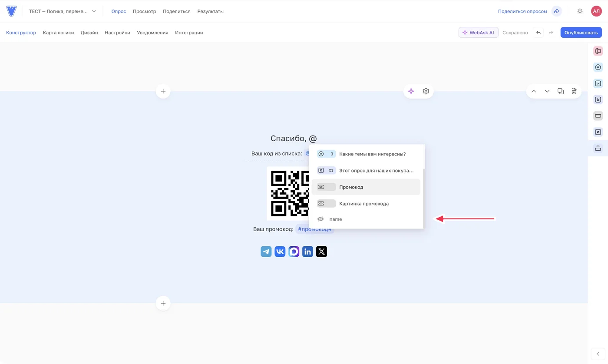Collapse the right sidebar panel
The height and width of the screenshot is (364, 608).
[x=598, y=354]
